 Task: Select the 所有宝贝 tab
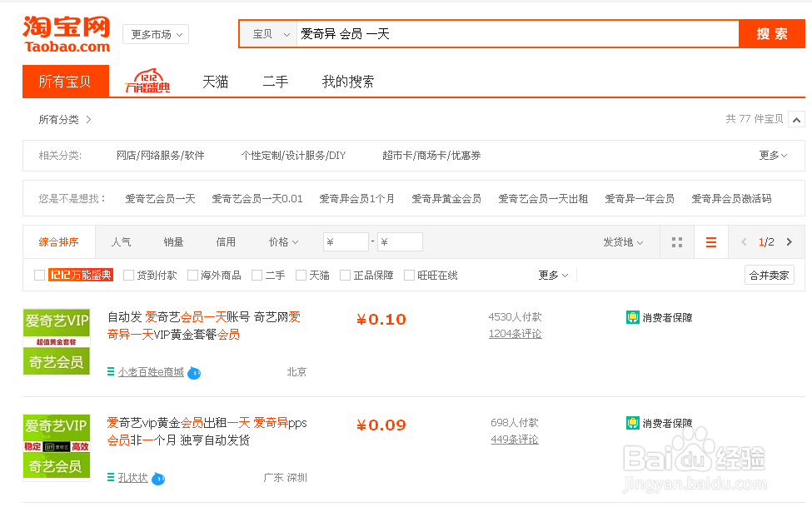pyautogui.click(x=66, y=82)
